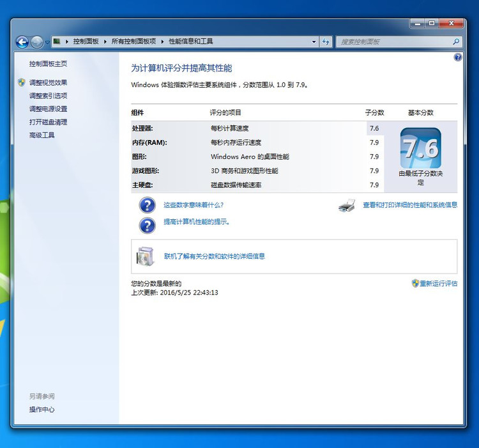Click the magnifier search icon

point(456,42)
